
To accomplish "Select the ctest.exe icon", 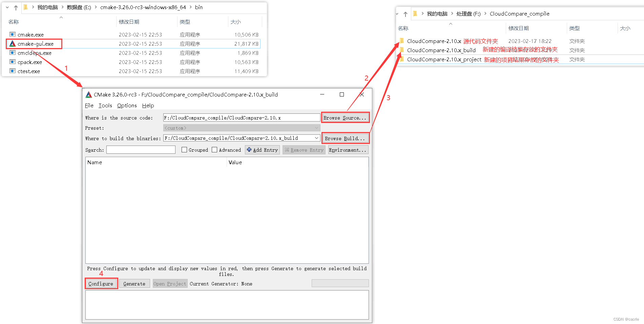I will click(12, 71).
